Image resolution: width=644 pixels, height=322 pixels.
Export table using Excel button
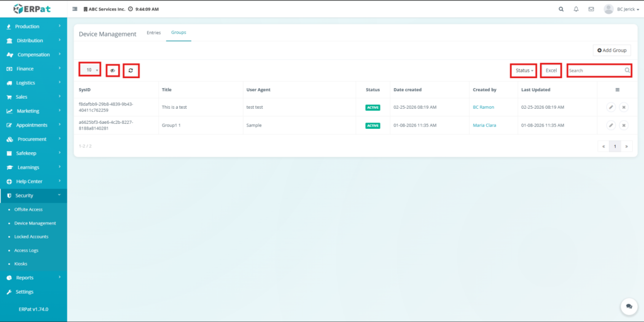coord(551,70)
